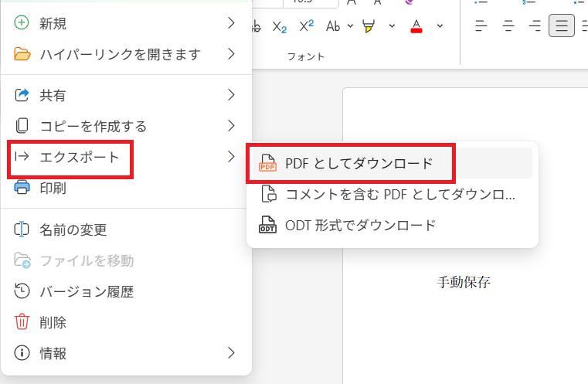The width and height of the screenshot is (588, 384).
Task: Click the version history clock icon
Action: (22, 291)
